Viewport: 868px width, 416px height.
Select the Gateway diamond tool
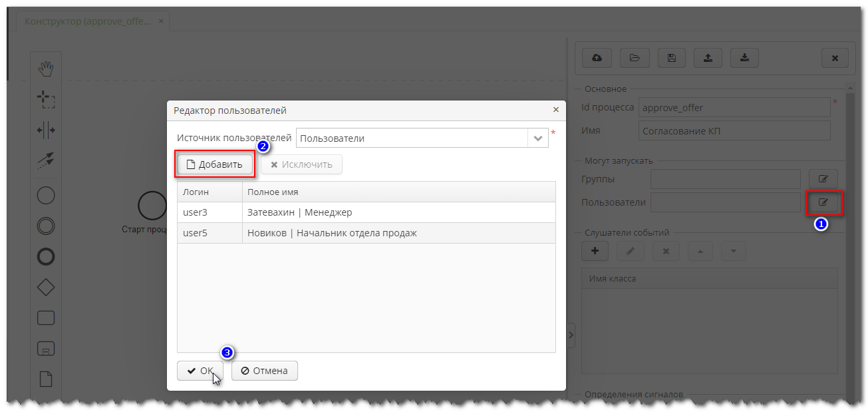(45, 287)
